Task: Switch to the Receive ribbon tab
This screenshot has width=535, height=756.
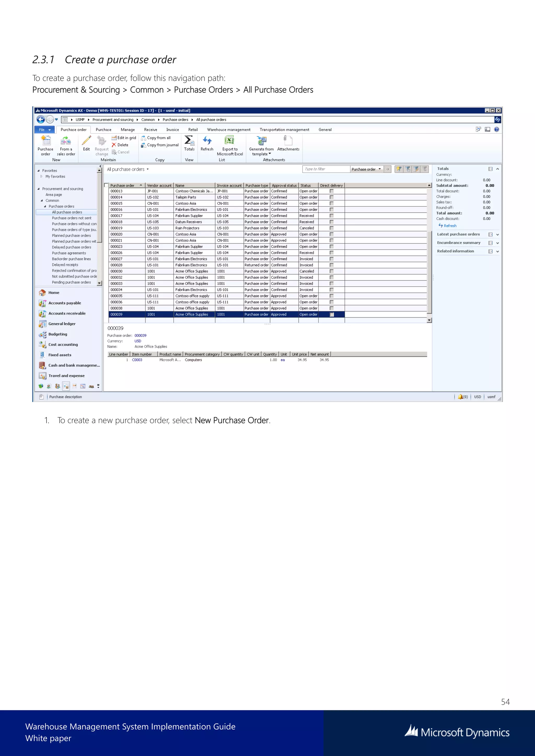Action: [150, 130]
